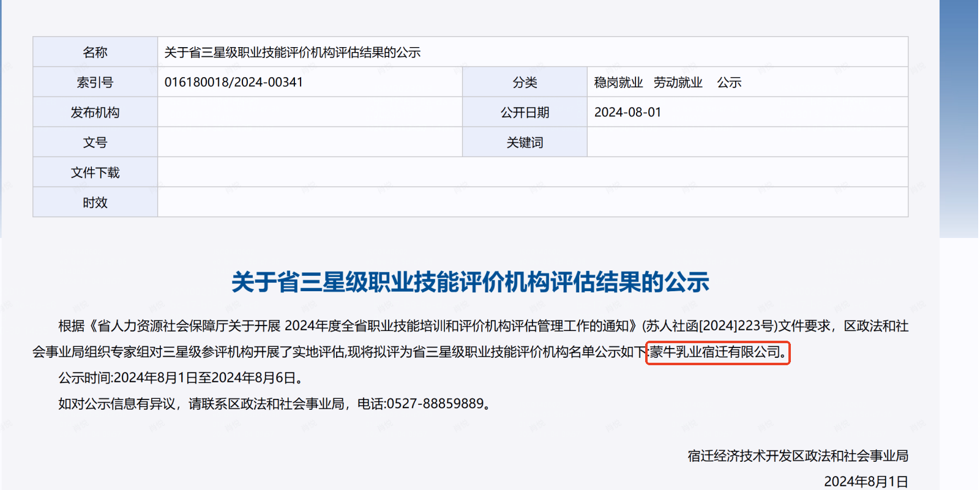
Task: Click the document reference 苏人社函[2024]223号
Action: tap(710, 326)
